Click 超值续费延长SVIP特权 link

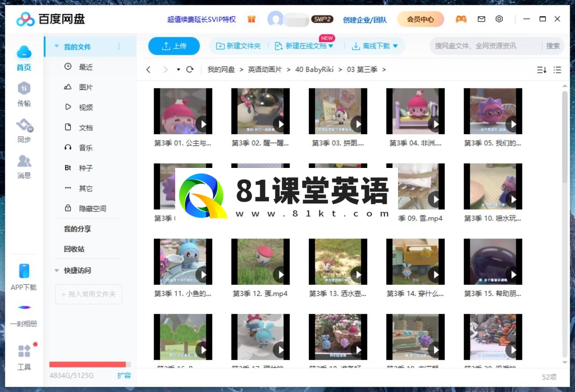coord(202,19)
